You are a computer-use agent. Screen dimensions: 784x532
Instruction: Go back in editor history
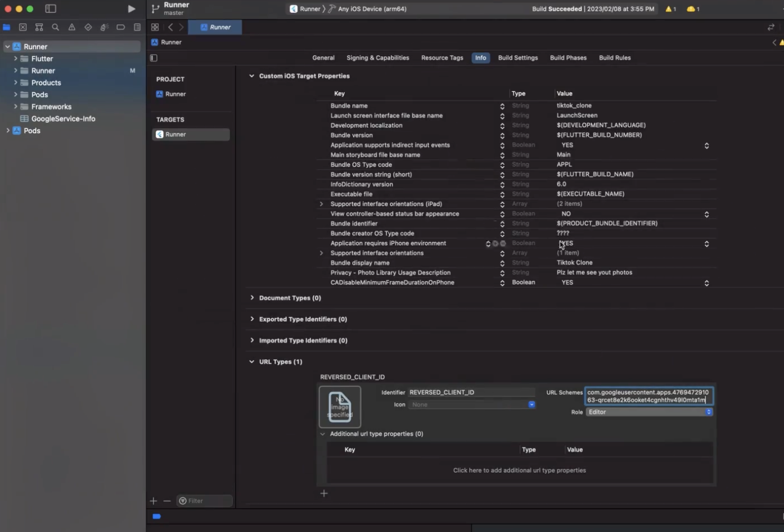pos(170,27)
